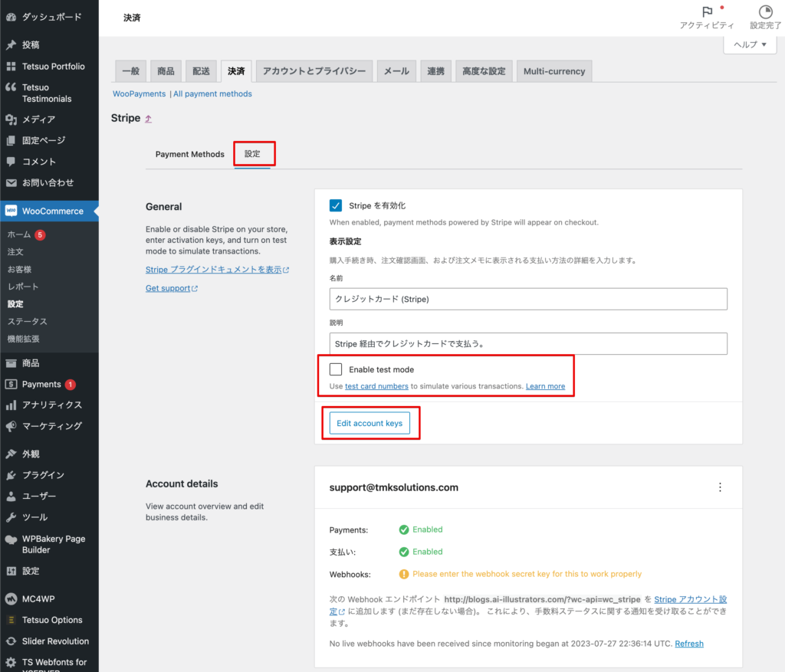Open the test card numbers link
Viewport: 785px width, 672px height.
(x=376, y=386)
